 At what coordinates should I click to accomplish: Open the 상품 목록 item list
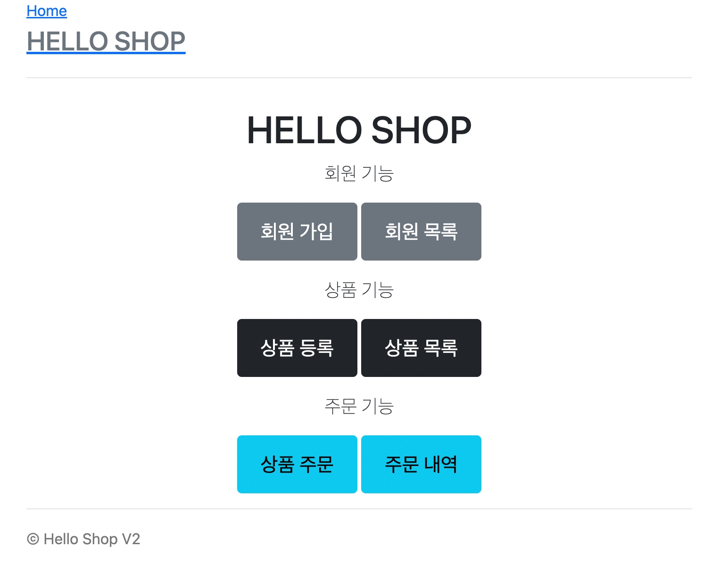(421, 348)
